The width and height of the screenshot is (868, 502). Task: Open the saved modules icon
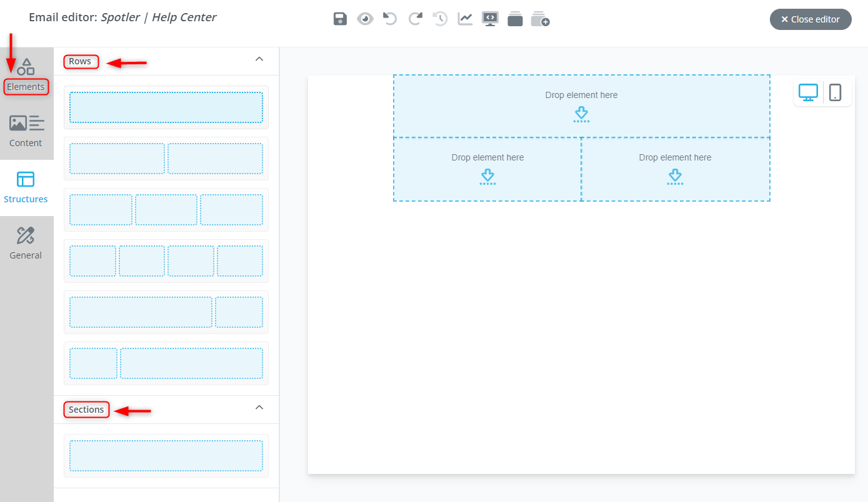[x=514, y=19]
